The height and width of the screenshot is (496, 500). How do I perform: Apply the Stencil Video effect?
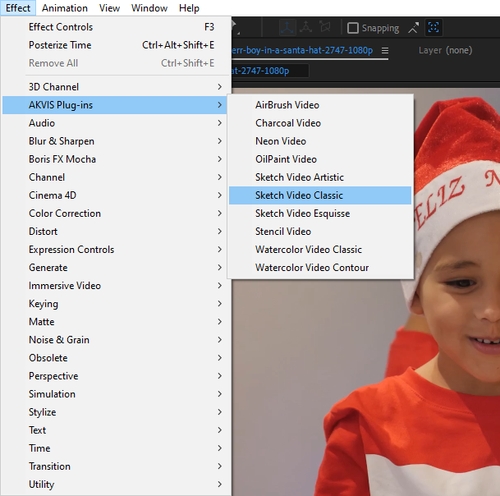coord(320,231)
